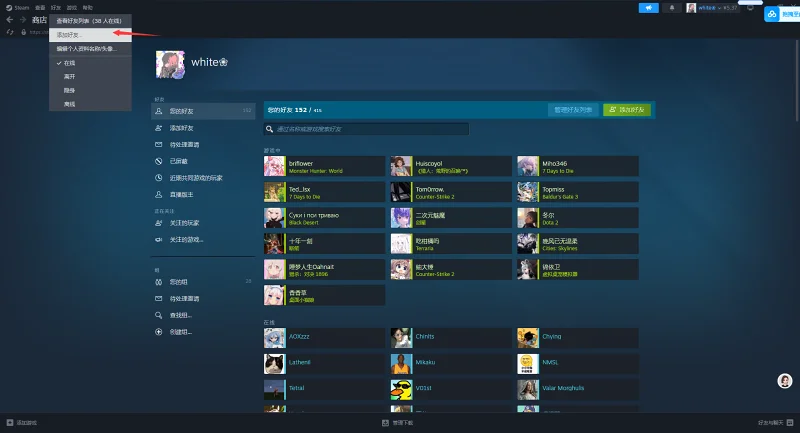Click the add game (添加游戏) plus icon
The height and width of the screenshot is (433, 800).
point(10,423)
